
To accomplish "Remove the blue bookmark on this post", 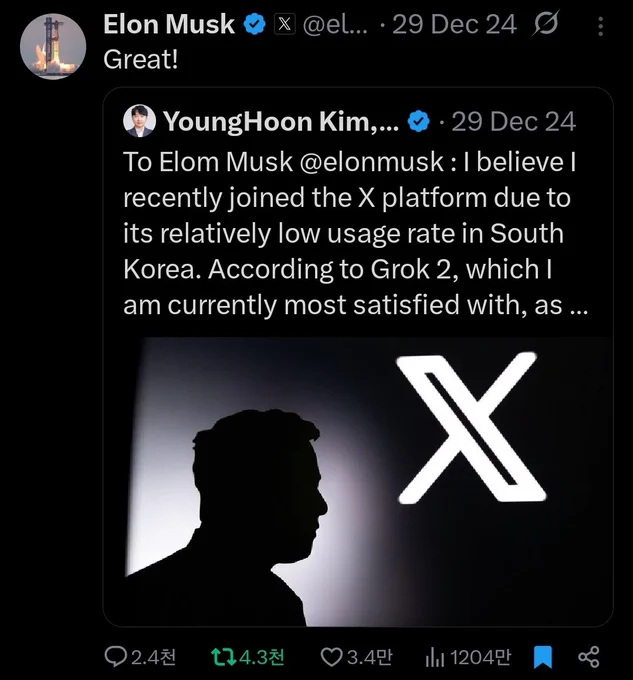I will 542,657.
